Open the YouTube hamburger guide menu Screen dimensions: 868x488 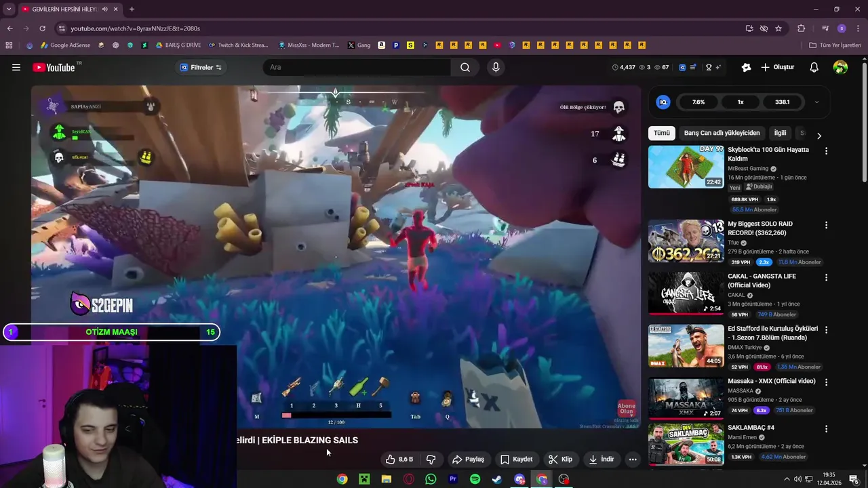[x=16, y=67]
